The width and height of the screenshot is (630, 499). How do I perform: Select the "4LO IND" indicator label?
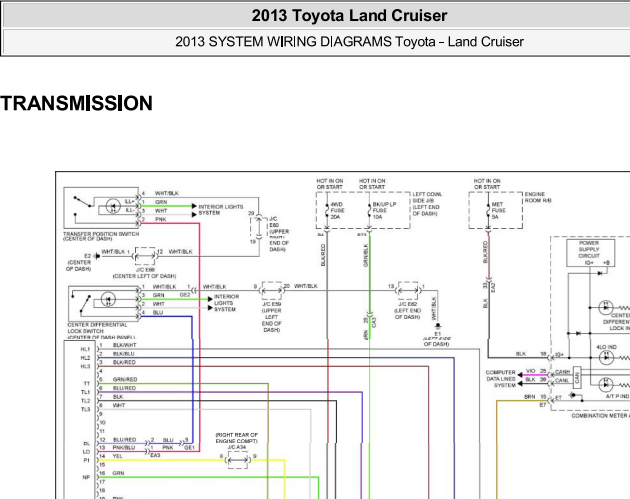tap(606, 347)
